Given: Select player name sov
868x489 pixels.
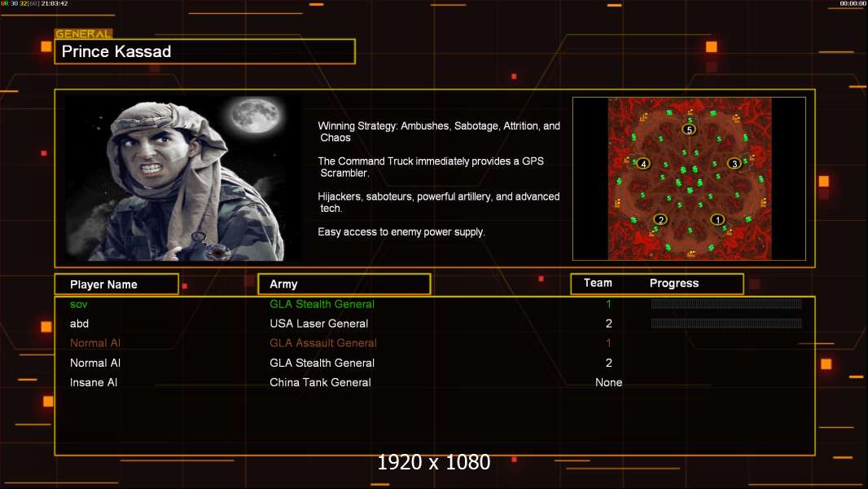Looking at the screenshot, I should (x=79, y=304).
